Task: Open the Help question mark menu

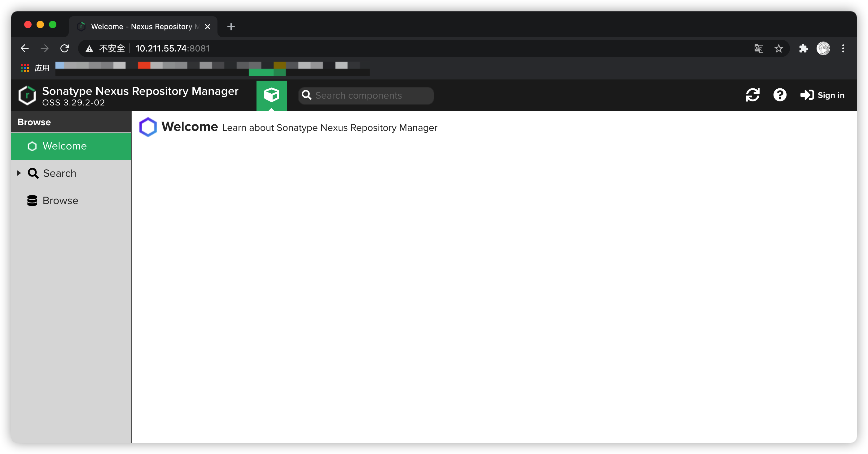Action: [779, 95]
